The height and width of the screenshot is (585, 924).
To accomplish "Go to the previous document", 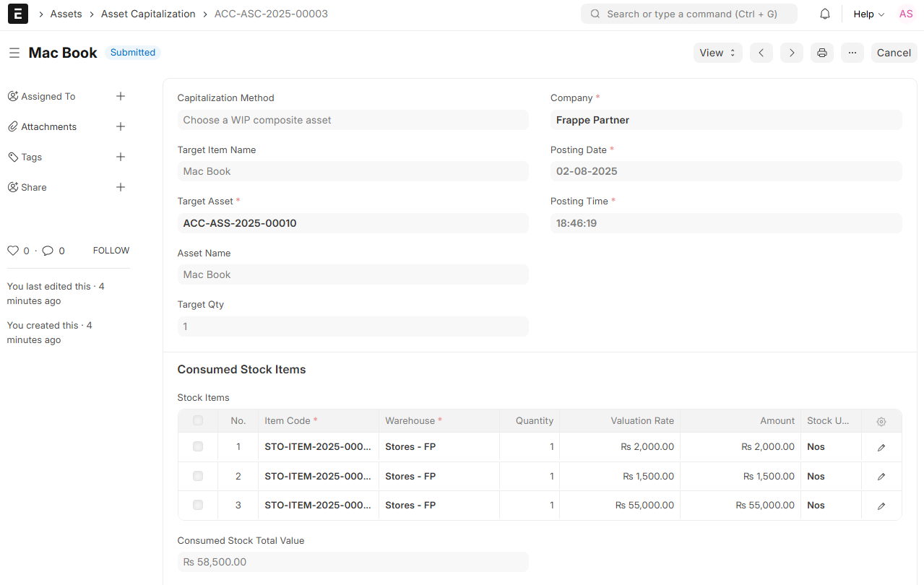I will [x=761, y=53].
